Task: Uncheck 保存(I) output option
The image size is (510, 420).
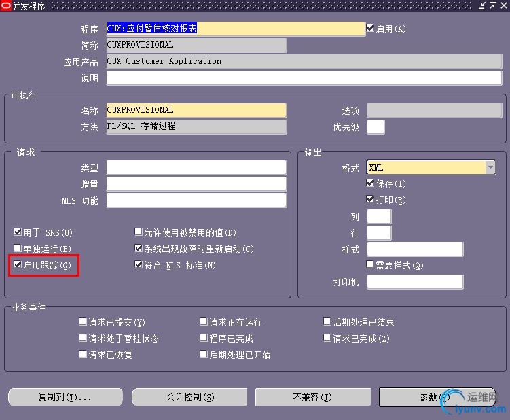Action: click(x=370, y=183)
